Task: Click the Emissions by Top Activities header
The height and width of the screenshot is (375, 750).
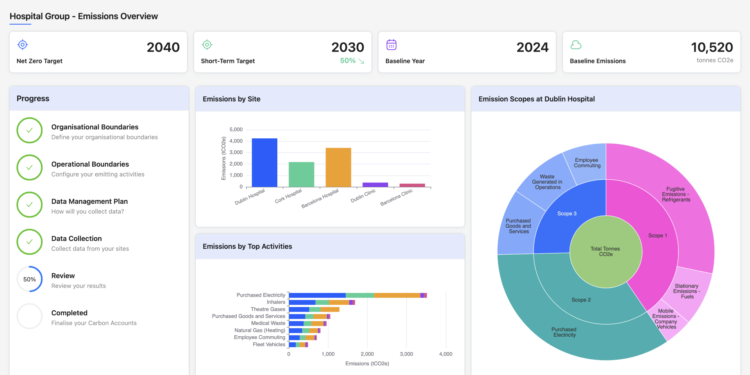Action: click(330, 246)
